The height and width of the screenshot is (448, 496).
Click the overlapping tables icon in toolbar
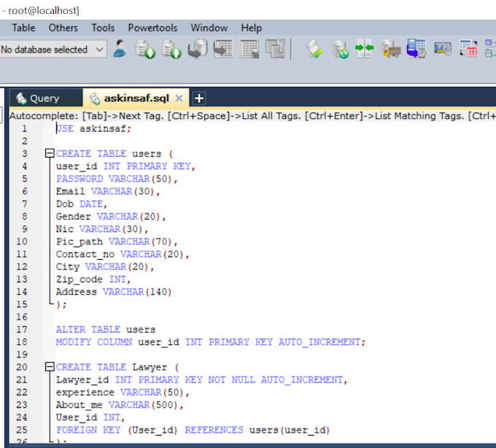pyautogui.click(x=275, y=50)
